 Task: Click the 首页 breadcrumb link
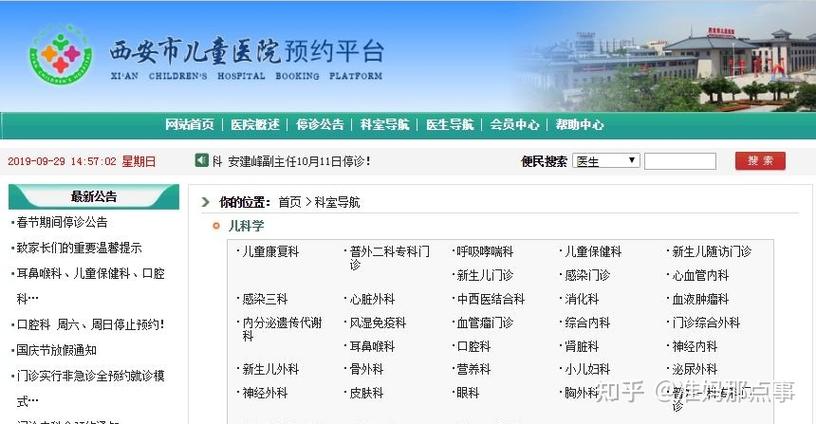click(290, 202)
